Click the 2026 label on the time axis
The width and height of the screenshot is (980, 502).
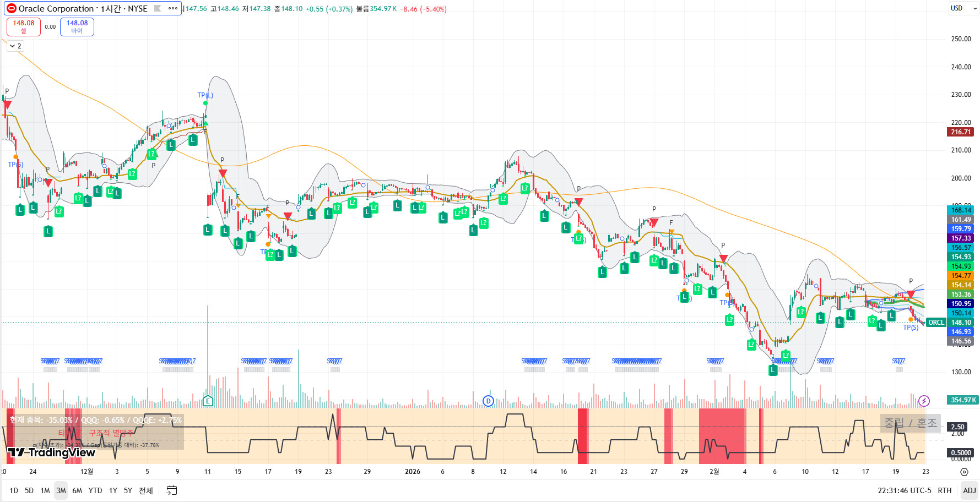pos(413,472)
